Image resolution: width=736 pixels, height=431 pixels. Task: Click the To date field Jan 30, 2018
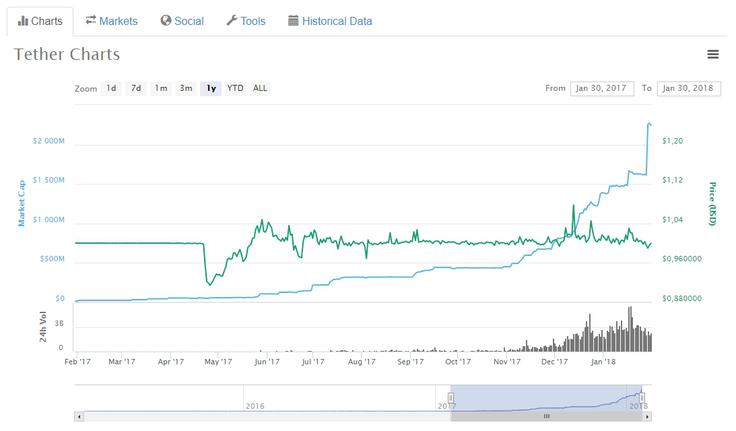pyautogui.click(x=689, y=88)
